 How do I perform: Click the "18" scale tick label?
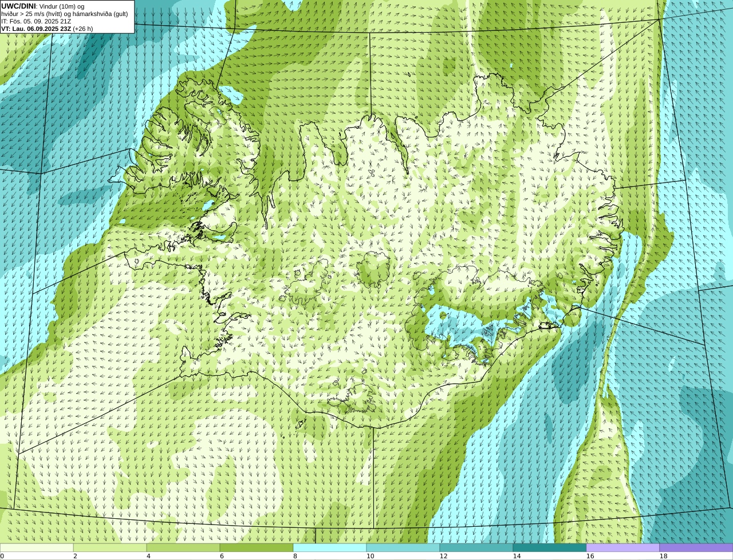(x=663, y=556)
